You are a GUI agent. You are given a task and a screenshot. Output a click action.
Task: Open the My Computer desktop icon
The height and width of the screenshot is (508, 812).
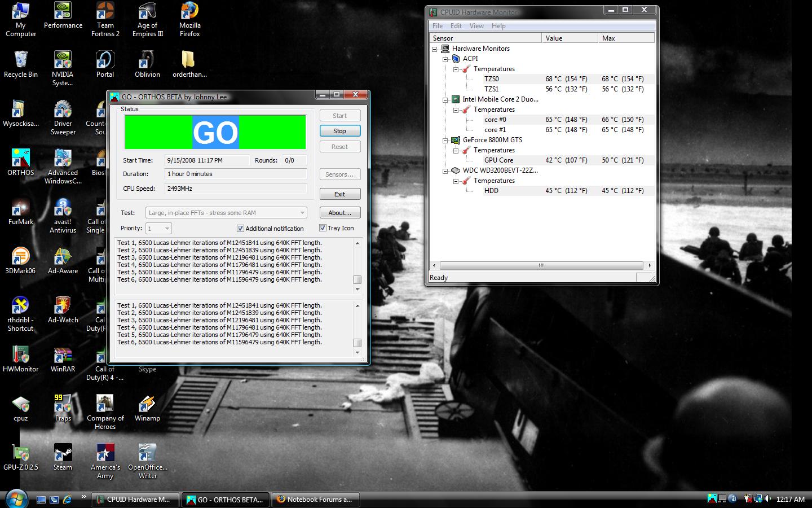pos(20,20)
